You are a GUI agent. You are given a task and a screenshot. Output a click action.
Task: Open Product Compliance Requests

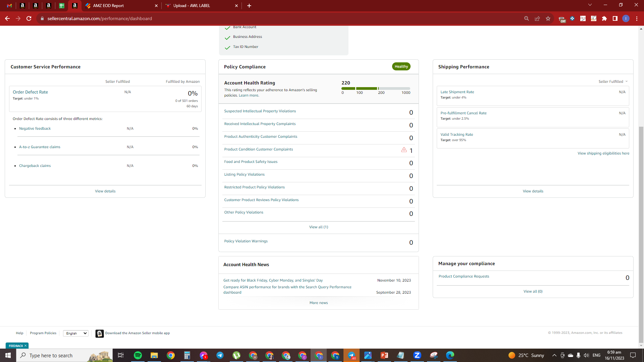coord(464,276)
